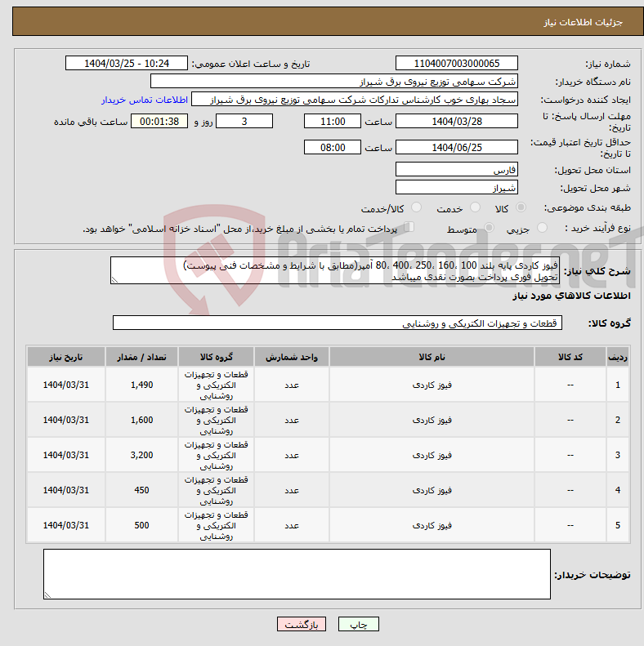This screenshot has width=644, height=646.
Task: Select the متوسط purchase type radio
Action: point(489,227)
